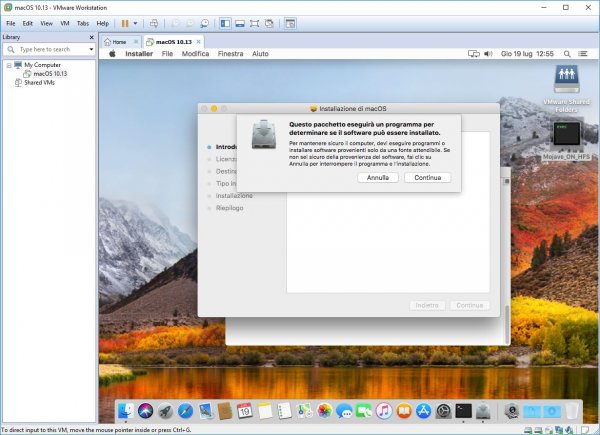Click Send Ctrl+Alt+Del toolbar icon
Viewport: 600px width, 435px height.
(154, 23)
